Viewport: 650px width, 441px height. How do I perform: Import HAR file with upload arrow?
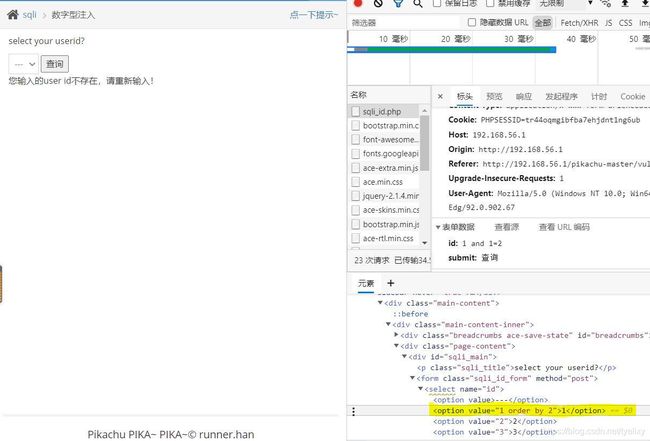625,3
